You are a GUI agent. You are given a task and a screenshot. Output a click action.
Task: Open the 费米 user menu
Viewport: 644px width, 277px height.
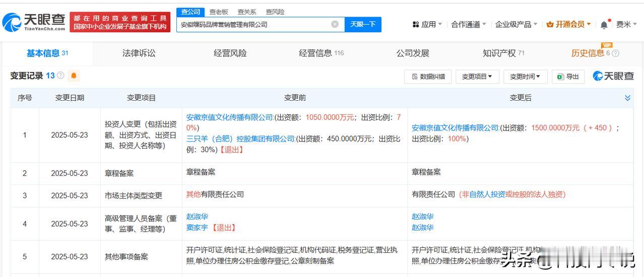(626, 24)
